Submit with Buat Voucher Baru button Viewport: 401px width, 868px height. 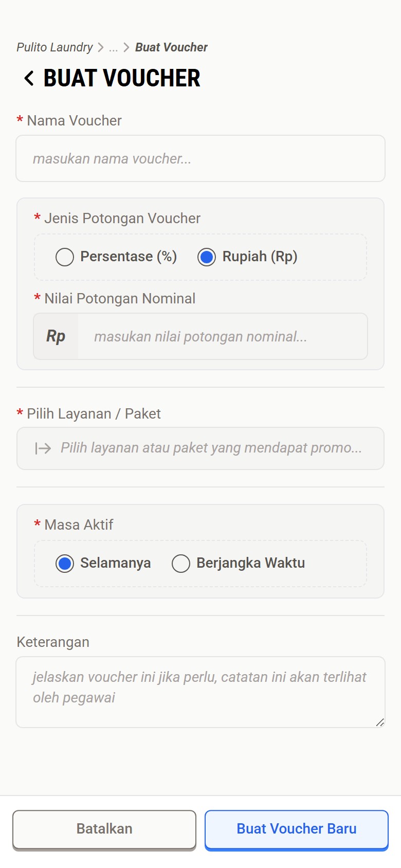[x=296, y=829]
